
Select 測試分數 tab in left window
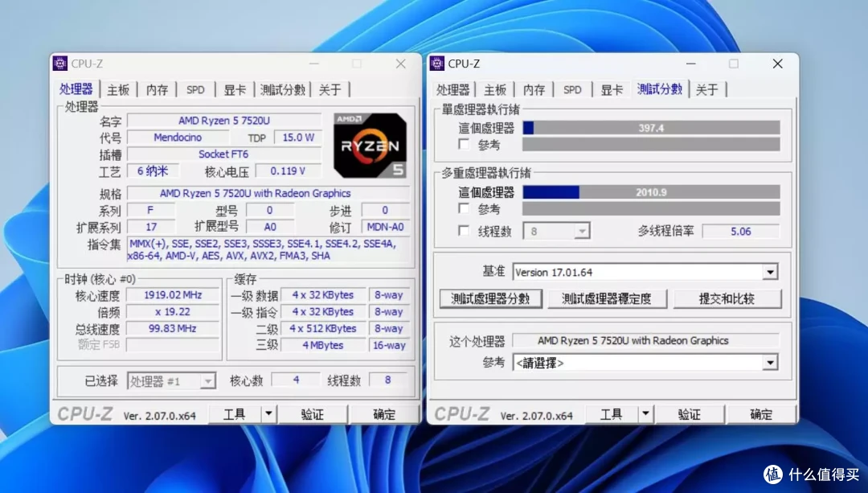coord(283,90)
